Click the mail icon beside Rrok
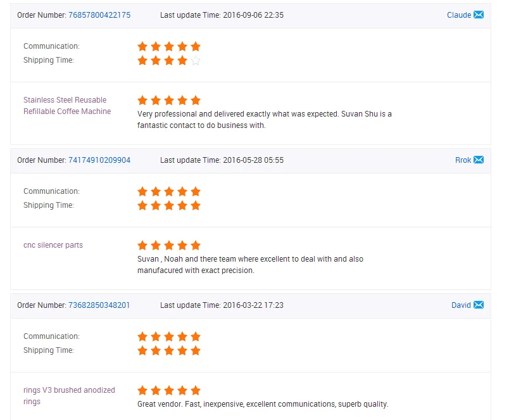 (x=479, y=160)
